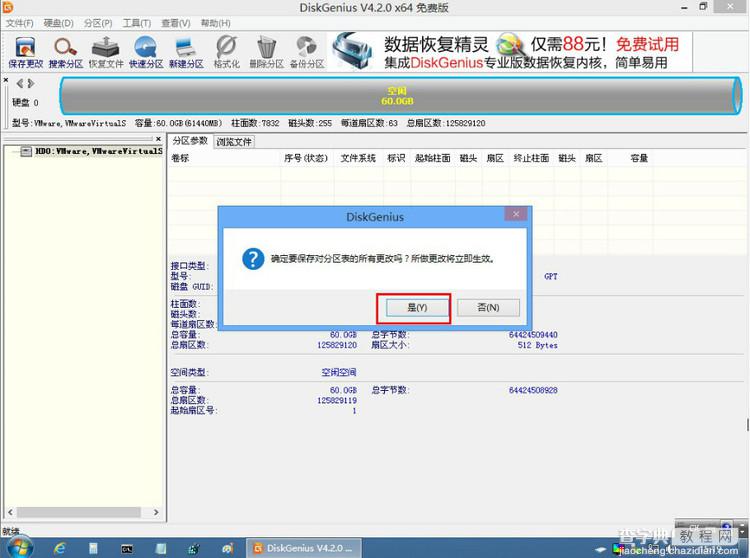Switch to the 浏览文件 tab
Viewport: 750px width, 558px height.
click(233, 142)
